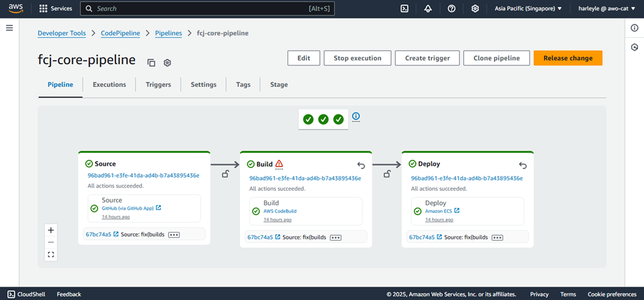Toggle transition lock between Build and Deploy
The width and height of the screenshot is (644, 300).
point(387,174)
